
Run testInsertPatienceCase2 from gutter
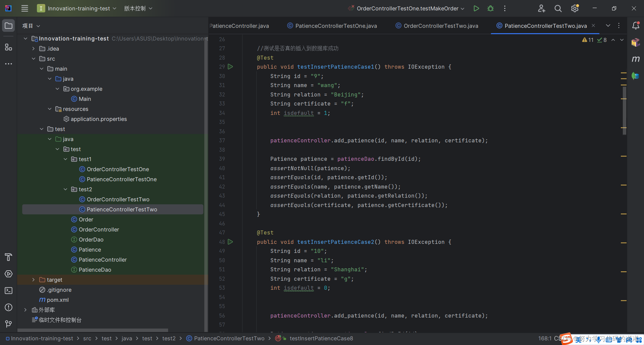pos(230,241)
